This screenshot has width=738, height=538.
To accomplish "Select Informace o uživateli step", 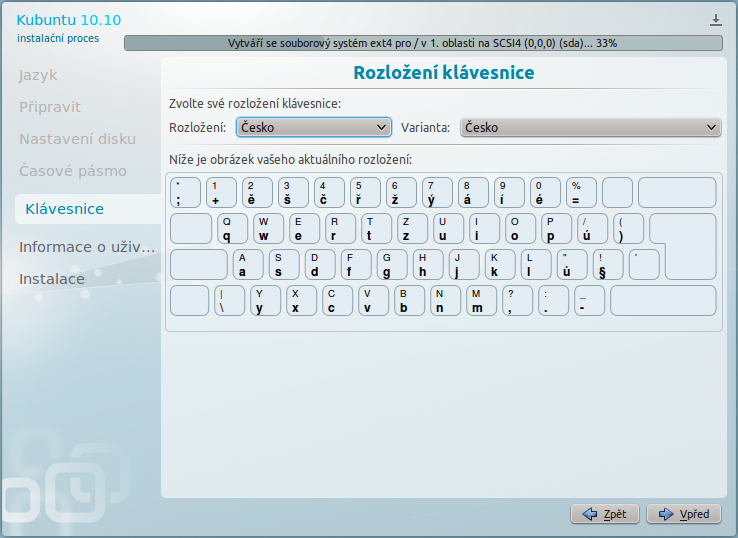I will click(87, 247).
